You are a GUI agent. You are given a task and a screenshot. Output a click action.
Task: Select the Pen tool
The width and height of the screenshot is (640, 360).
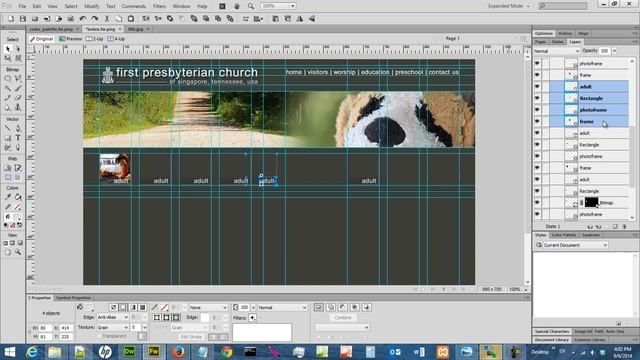[18, 128]
